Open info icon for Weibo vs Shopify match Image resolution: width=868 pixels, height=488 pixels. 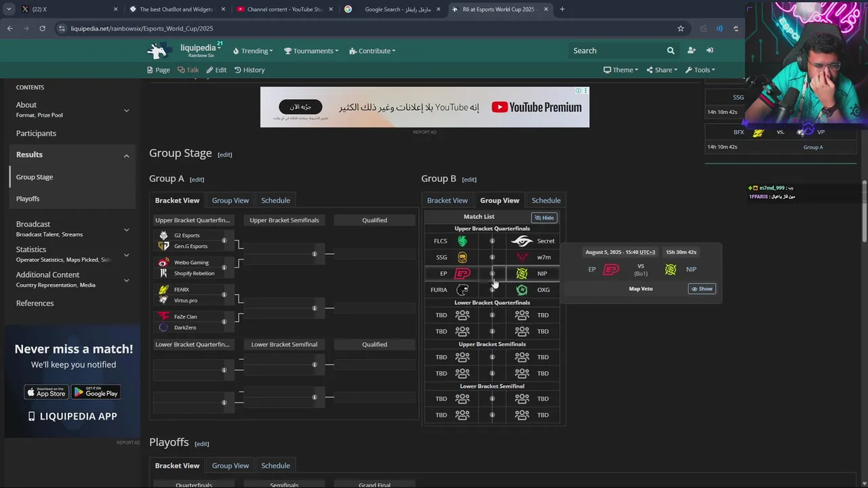(224, 268)
